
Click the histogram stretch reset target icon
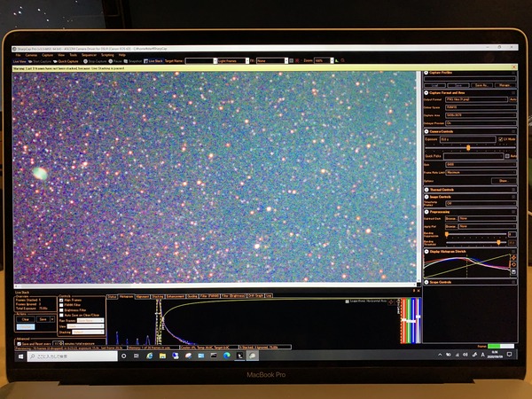tap(513, 264)
